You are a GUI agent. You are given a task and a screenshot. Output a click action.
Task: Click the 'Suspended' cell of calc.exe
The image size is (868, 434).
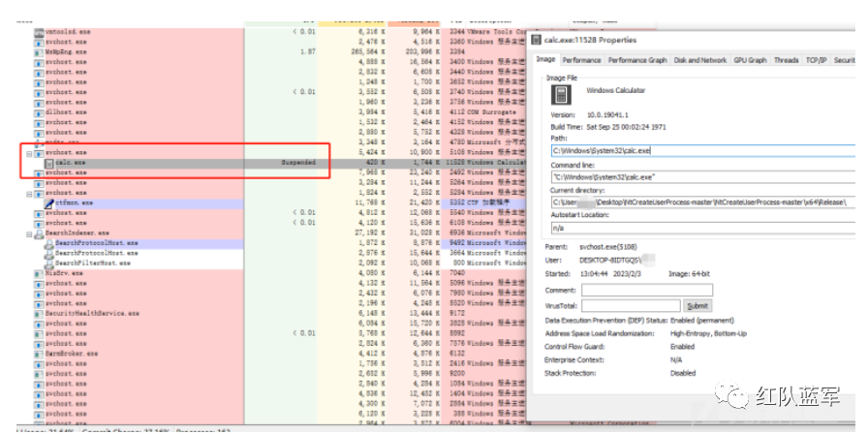[x=298, y=164]
